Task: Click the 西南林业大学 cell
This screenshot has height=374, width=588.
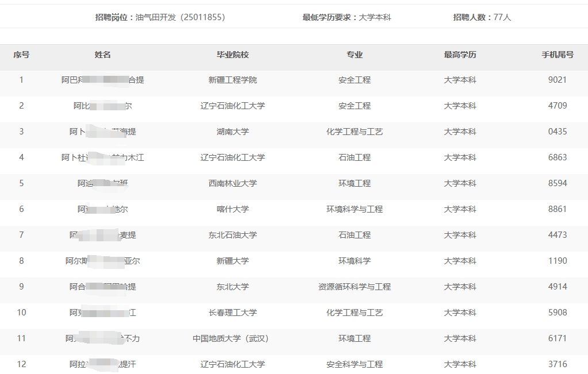Action: [x=233, y=183]
